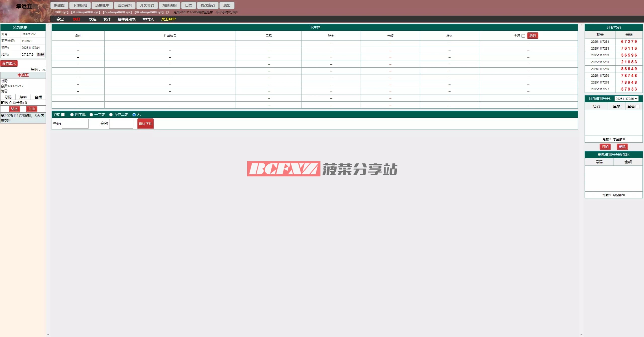Click the 换线路 button
The image size is (644, 337).
click(x=59, y=5)
